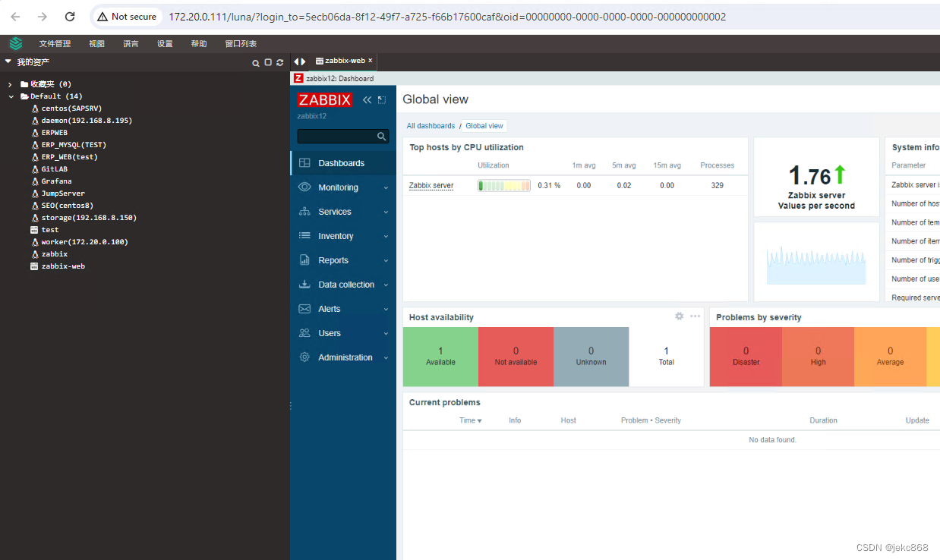Screen dimensions: 940x560
Task: Close the zabbix-web tab
Action: [371, 61]
